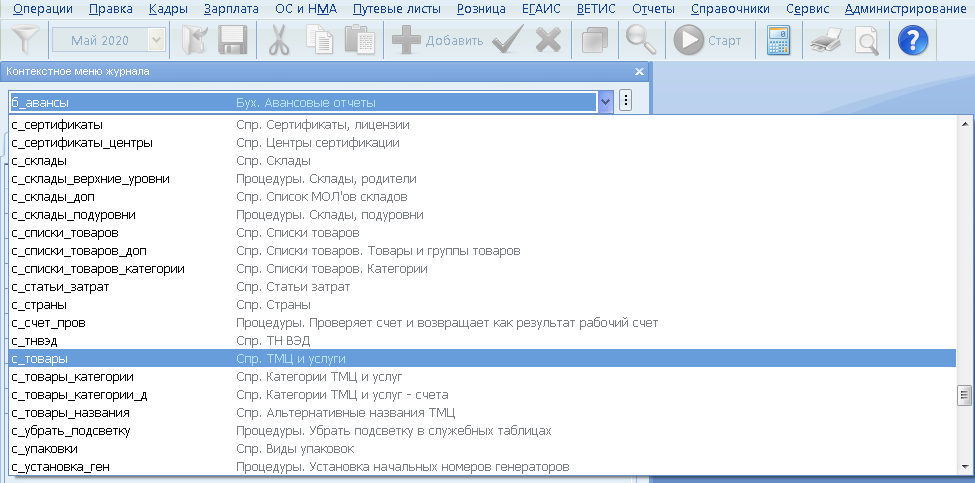This screenshot has height=483, width=975.
Task: Click the search magnifier icon
Action: [x=640, y=41]
